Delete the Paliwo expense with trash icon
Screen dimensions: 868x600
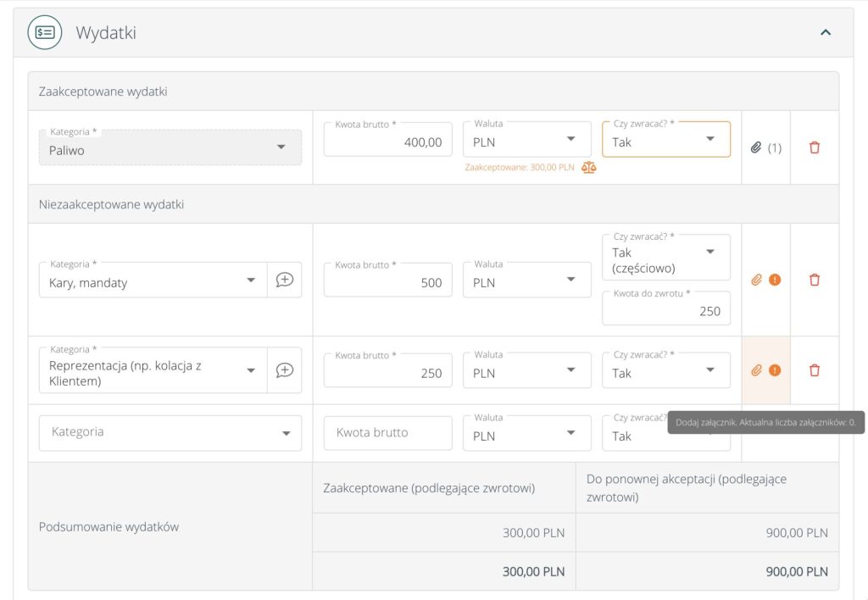pos(815,147)
